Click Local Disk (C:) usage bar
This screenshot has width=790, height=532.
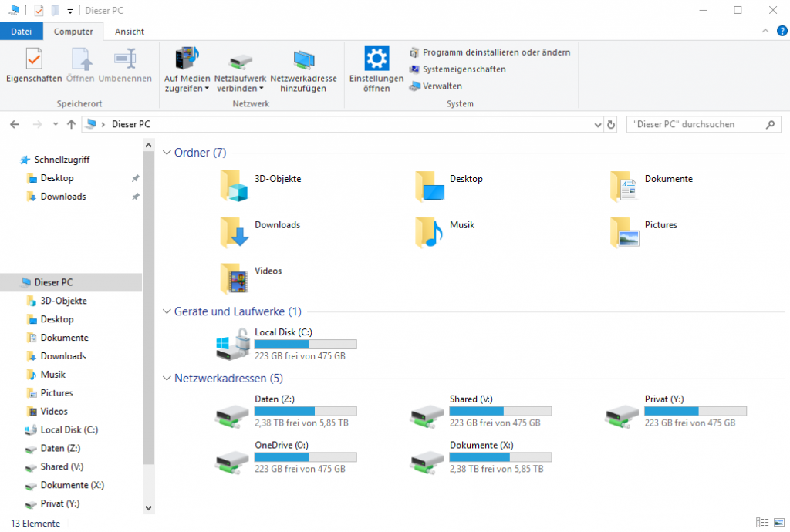coord(306,345)
